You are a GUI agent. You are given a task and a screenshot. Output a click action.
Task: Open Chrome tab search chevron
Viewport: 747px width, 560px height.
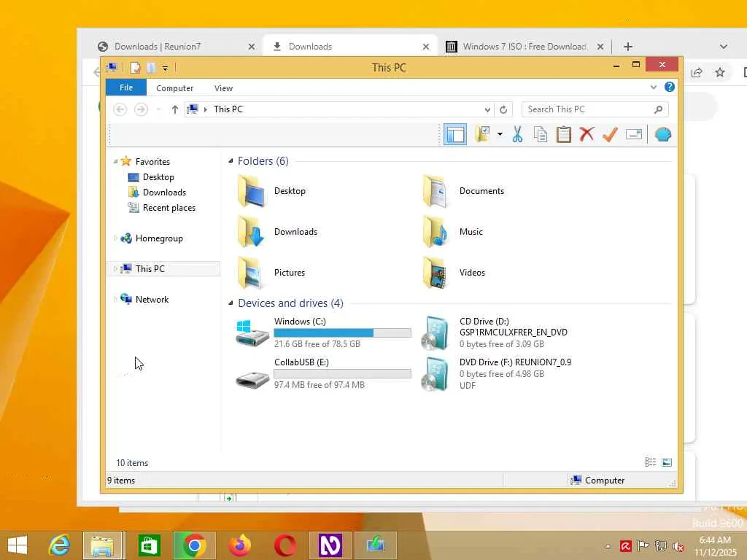pos(723,47)
